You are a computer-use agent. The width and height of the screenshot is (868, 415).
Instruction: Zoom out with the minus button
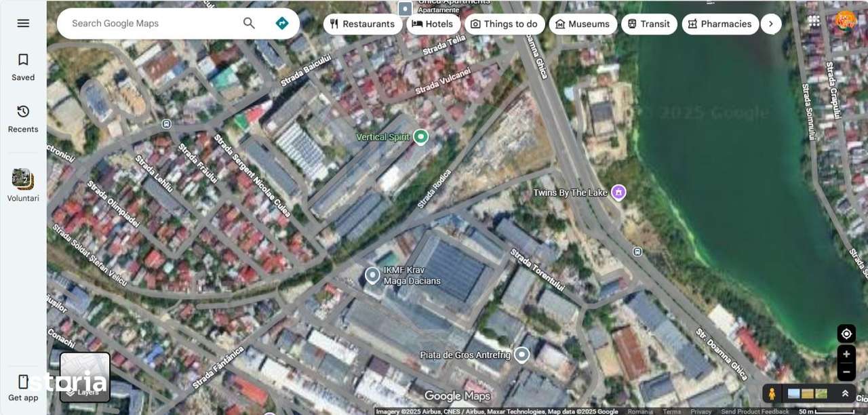(x=846, y=372)
